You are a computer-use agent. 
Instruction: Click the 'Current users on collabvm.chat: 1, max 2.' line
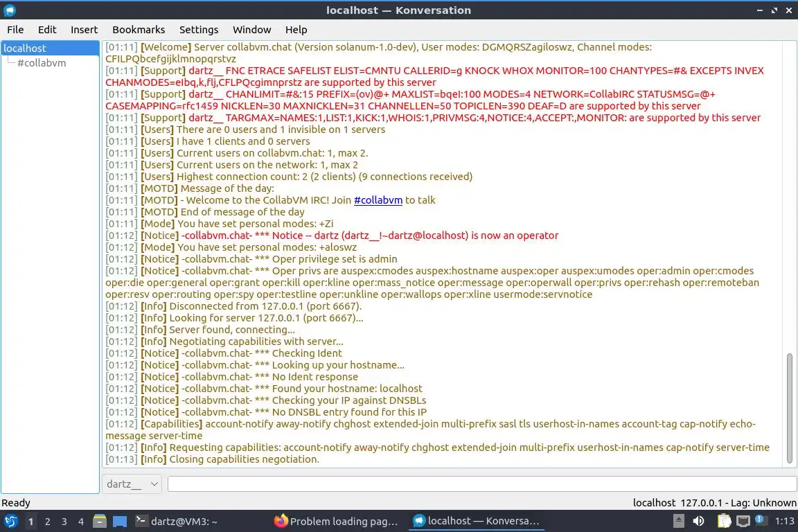tap(237, 152)
